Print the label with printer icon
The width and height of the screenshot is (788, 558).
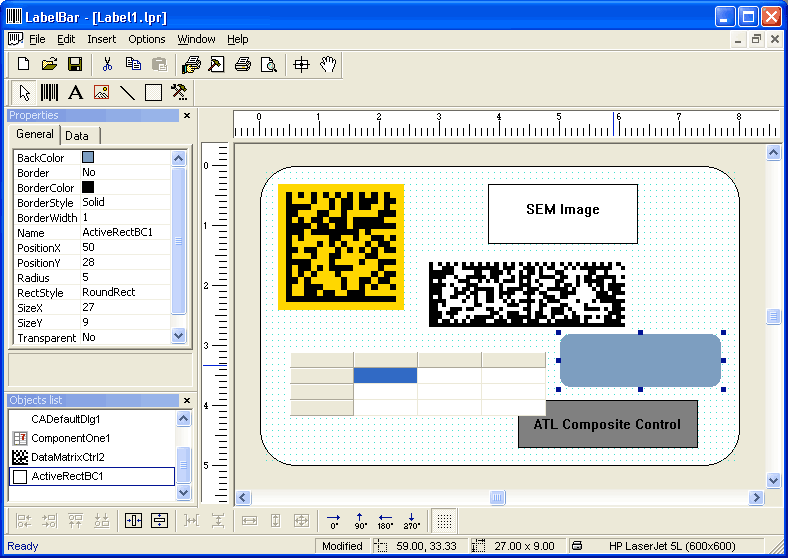pos(243,64)
